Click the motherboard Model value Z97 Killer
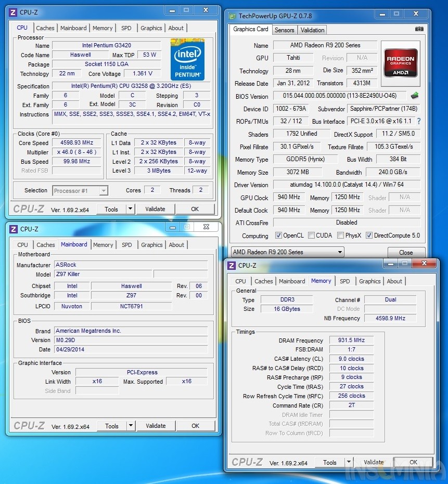Viewport: 448px width, 484px height. 103,274
